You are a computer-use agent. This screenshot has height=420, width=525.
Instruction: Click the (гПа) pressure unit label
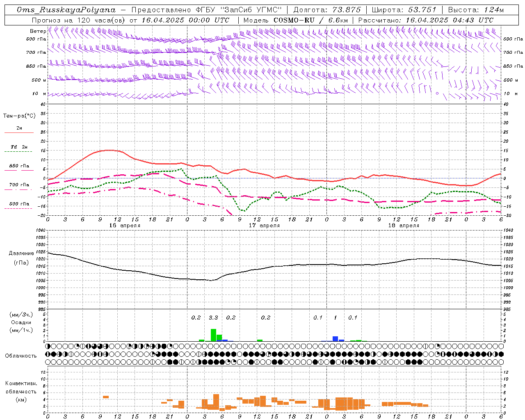click(x=21, y=262)
